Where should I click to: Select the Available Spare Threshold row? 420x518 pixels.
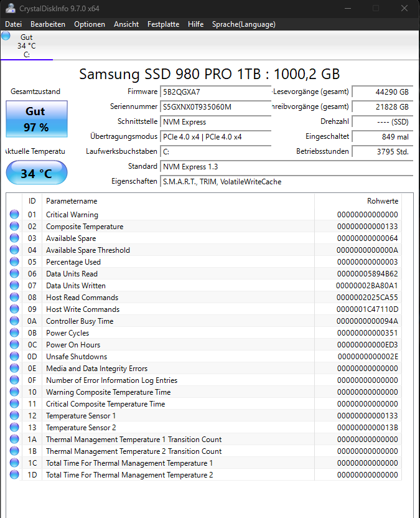[x=203, y=250]
